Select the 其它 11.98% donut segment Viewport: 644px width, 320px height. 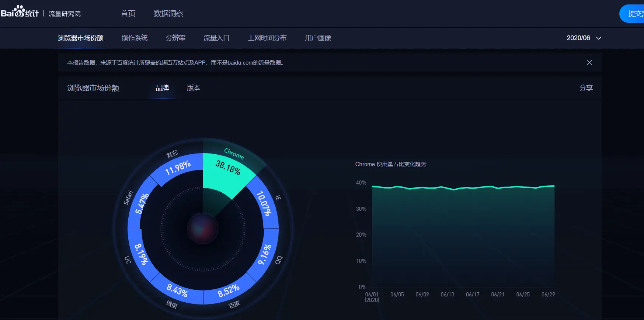[178, 168]
